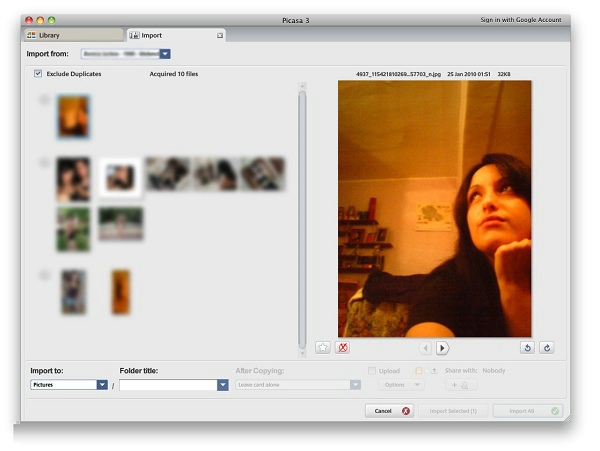This screenshot has width=600, height=451.
Task: Expand the Import to Pictures dropdown
Action: (102, 385)
